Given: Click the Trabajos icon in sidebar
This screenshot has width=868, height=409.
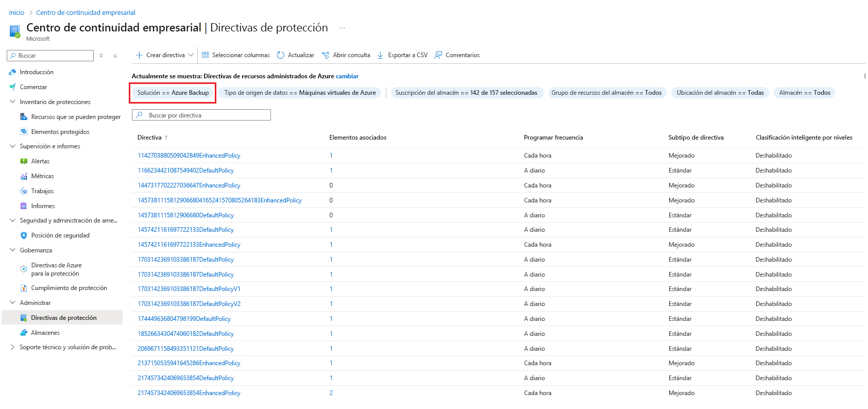Looking at the screenshot, I should click(24, 191).
